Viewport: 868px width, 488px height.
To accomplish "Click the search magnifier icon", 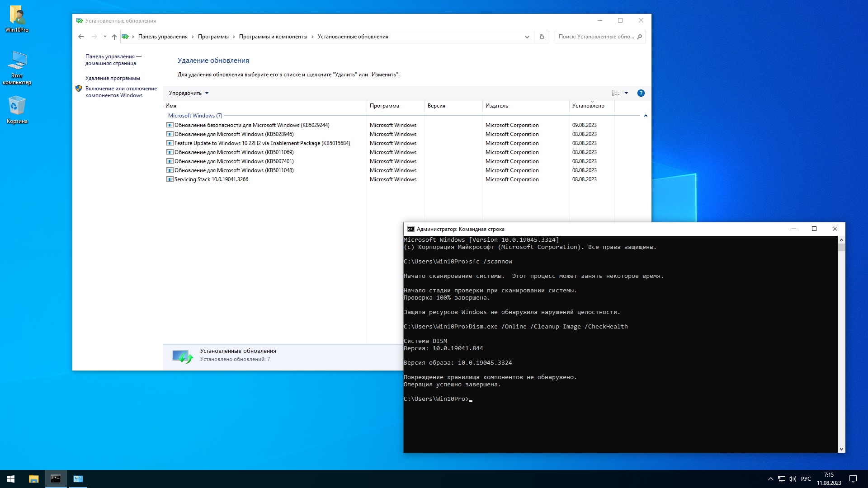I will (x=639, y=37).
